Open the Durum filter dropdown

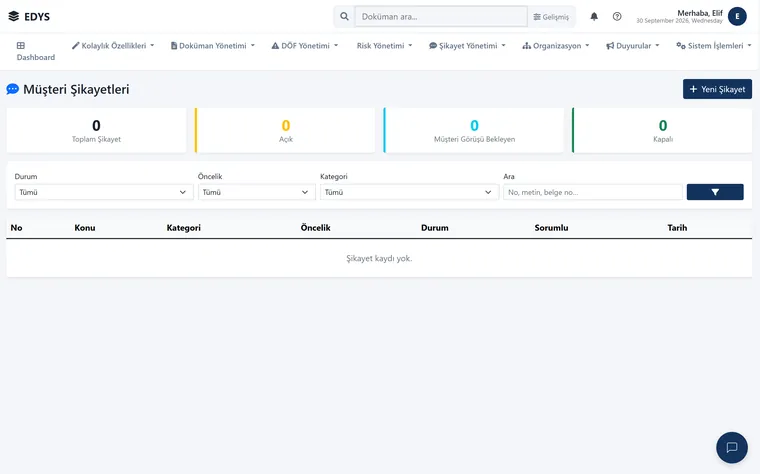click(104, 192)
